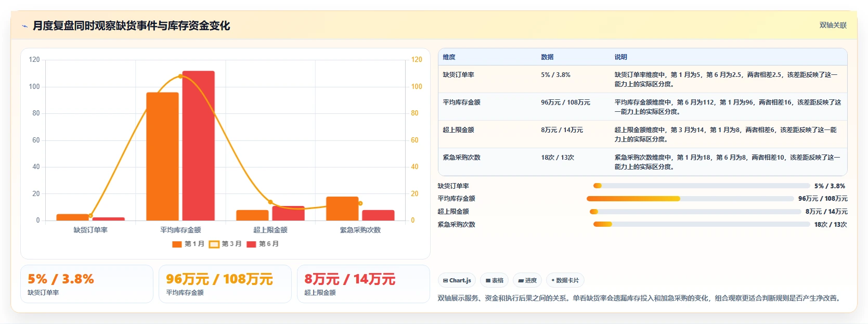The height and width of the screenshot is (324, 868).
Task: Click the 5% / 3.8% table cell
Action: [555, 75]
